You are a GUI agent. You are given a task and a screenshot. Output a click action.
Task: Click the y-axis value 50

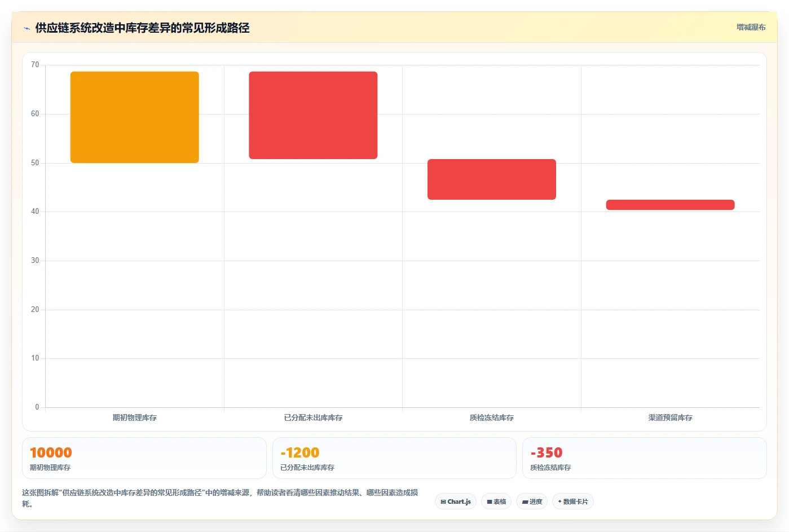pos(35,163)
